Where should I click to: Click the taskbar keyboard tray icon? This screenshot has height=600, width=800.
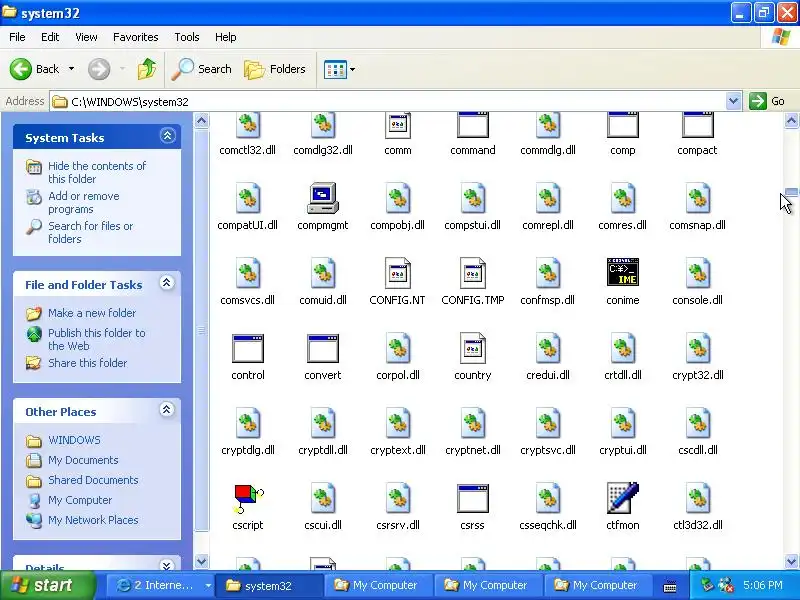670,587
